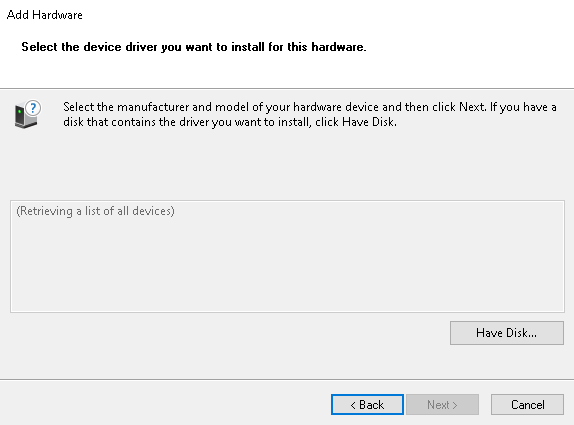Screen dimensions: 574x425
Task: Click the bold "Select the device driver" heading
Action: tap(194, 47)
